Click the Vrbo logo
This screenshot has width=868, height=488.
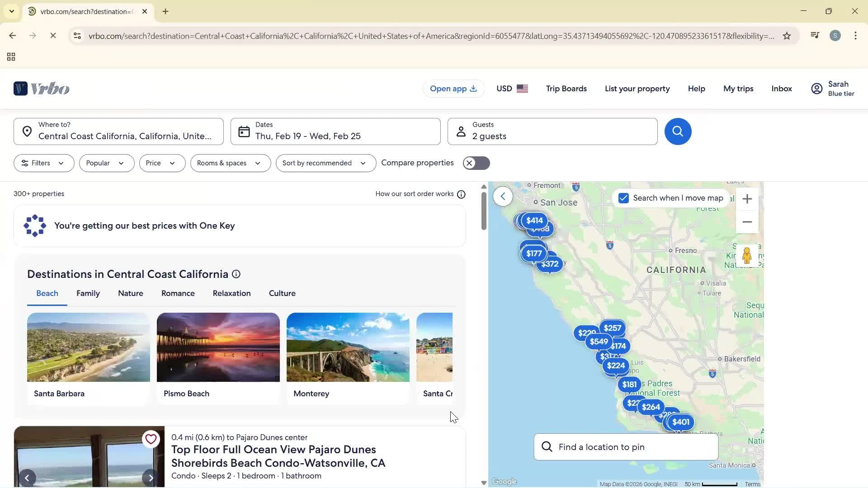[x=41, y=88]
